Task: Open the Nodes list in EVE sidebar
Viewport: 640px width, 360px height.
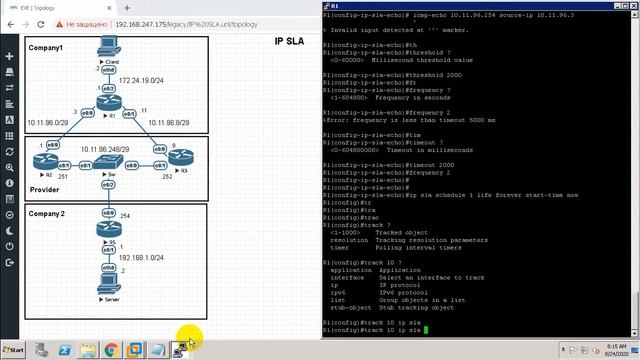Action: click(9, 72)
